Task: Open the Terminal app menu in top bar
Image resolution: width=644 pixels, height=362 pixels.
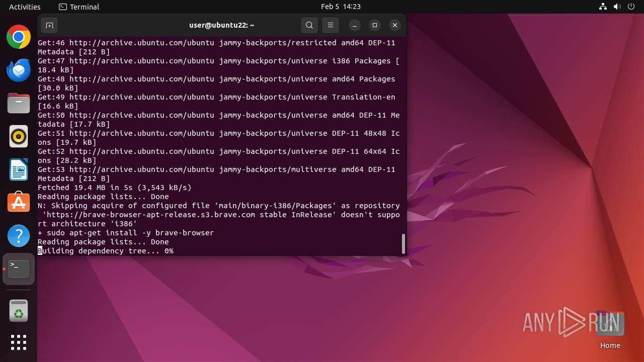Action: coord(79,7)
